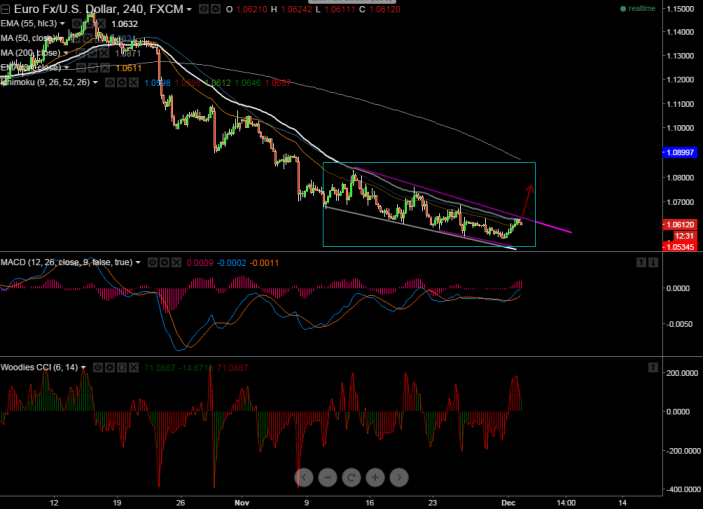Screen dimensions: 703x509
Task: Click the red 1.06120 current price label
Action: tap(680, 225)
